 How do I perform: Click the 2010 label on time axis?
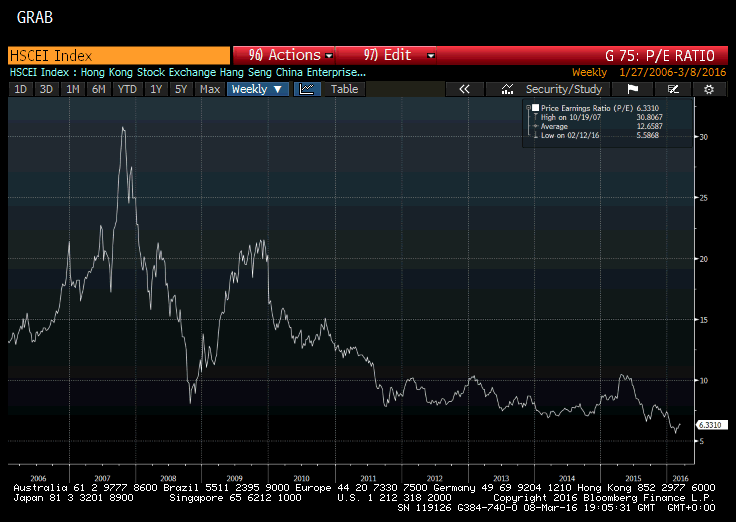tap(301, 478)
